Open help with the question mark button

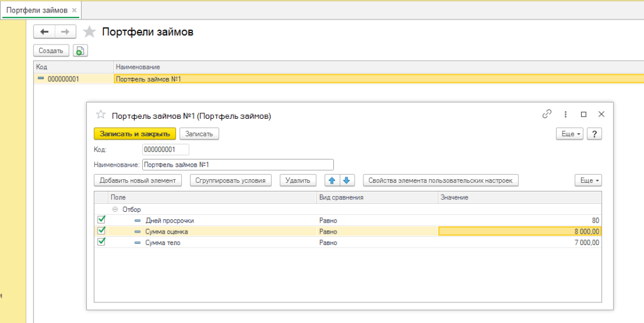coord(594,134)
